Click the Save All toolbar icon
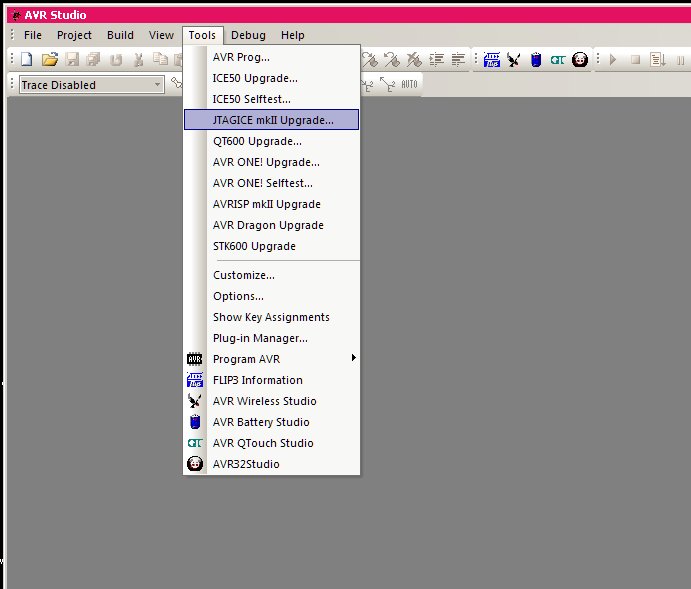This screenshot has width=691, height=589. [x=93, y=59]
